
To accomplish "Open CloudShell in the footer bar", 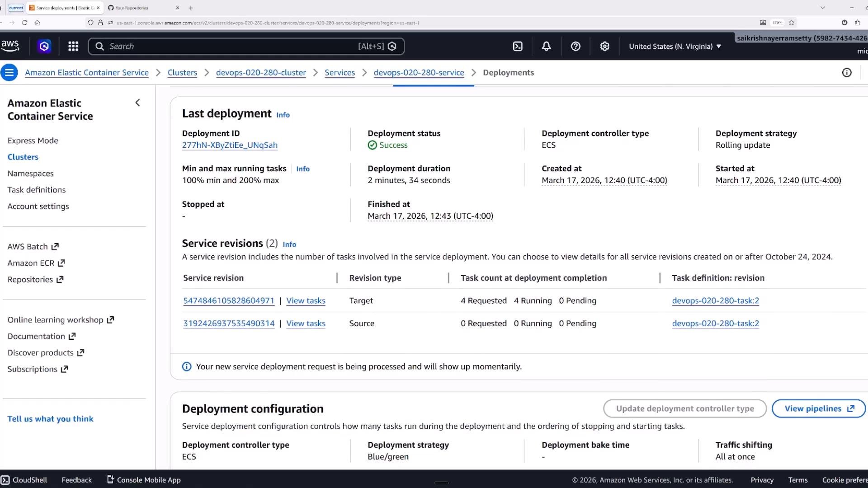I will point(24,480).
